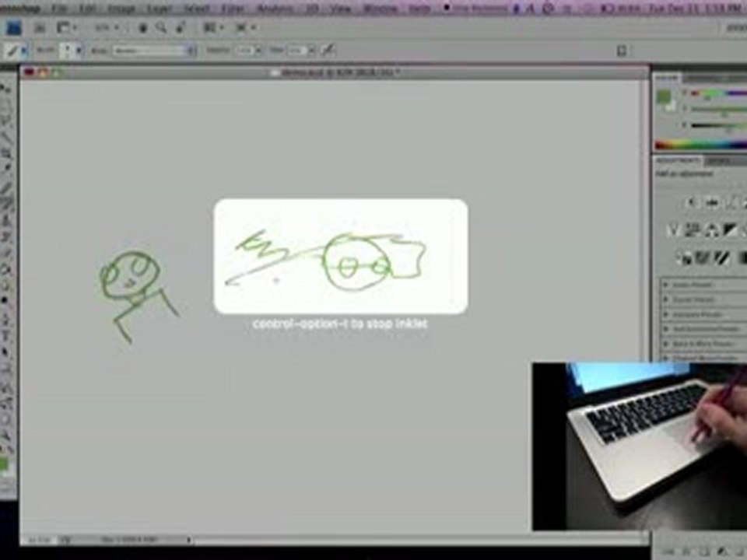This screenshot has height=560, width=747.
Task: Switch to the Masks tab
Action: coord(718,161)
